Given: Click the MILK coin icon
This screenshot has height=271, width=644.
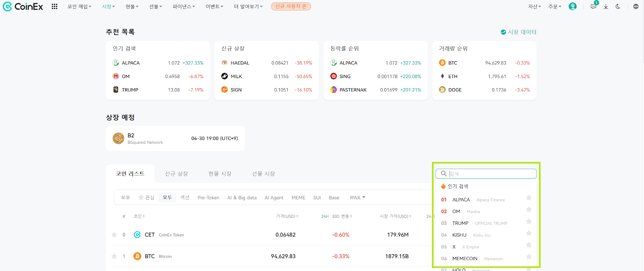Looking at the screenshot, I should pyautogui.click(x=225, y=76).
